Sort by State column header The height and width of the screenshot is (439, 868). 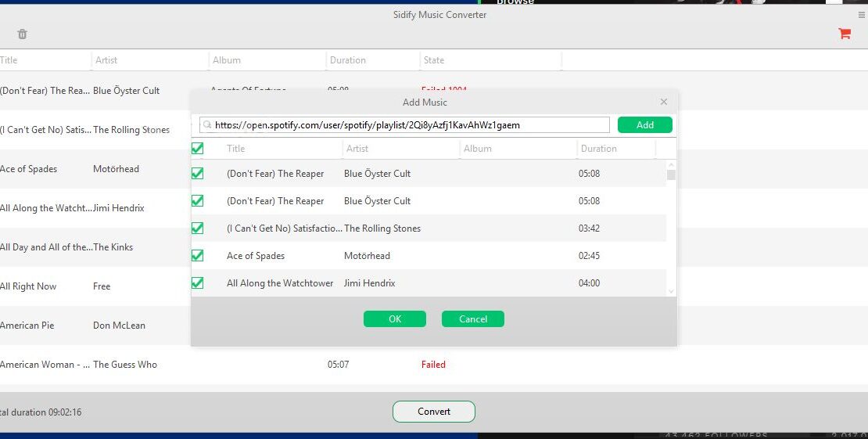coord(434,59)
